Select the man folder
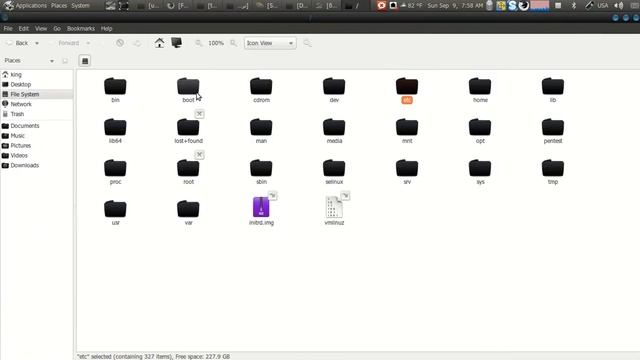Viewport: 640px width, 360px height. pyautogui.click(x=261, y=127)
